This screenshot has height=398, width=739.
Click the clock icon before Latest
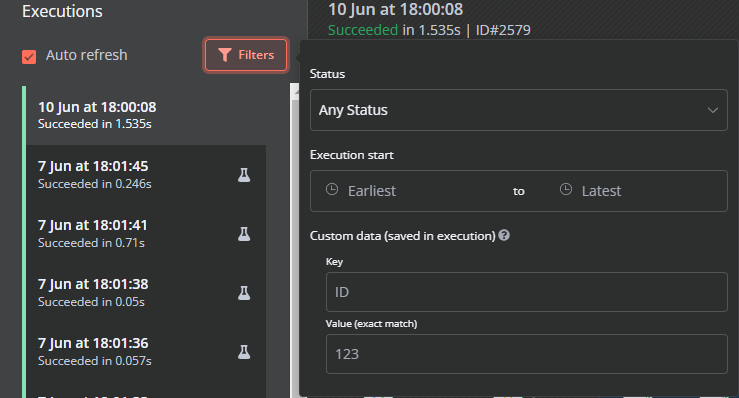click(566, 190)
